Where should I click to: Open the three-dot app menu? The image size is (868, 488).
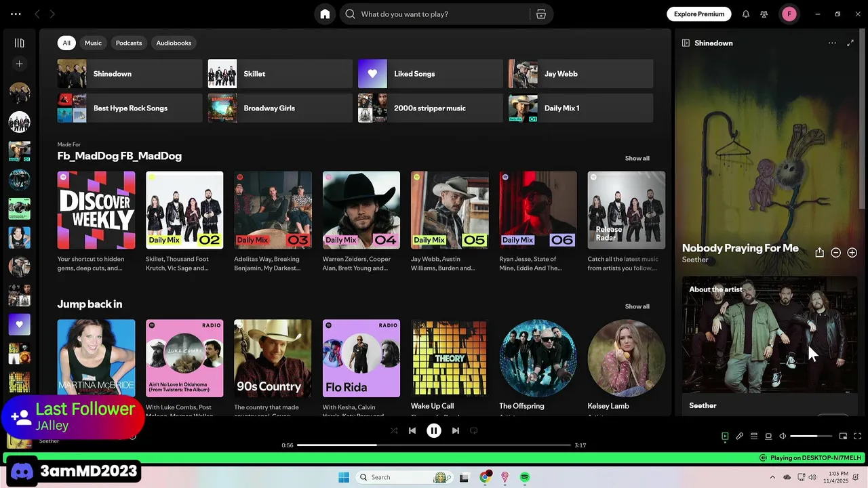pyautogui.click(x=16, y=14)
